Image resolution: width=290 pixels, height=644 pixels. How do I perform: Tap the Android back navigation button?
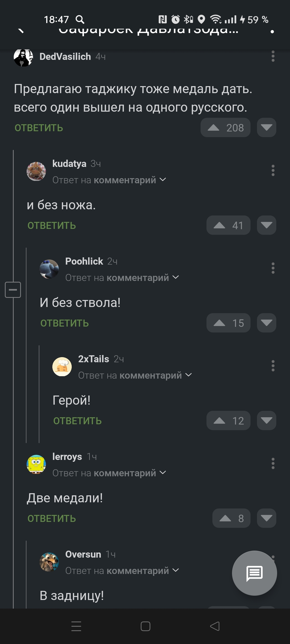coord(215,626)
